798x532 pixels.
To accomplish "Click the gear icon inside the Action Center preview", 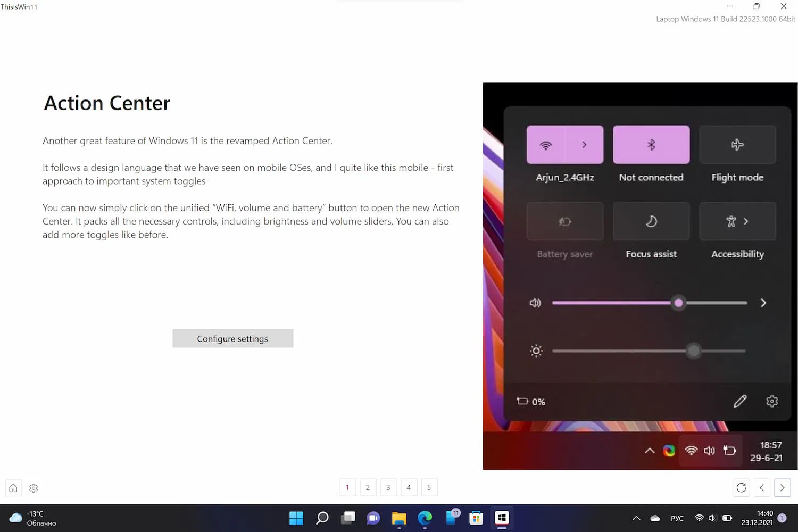I will (772, 401).
